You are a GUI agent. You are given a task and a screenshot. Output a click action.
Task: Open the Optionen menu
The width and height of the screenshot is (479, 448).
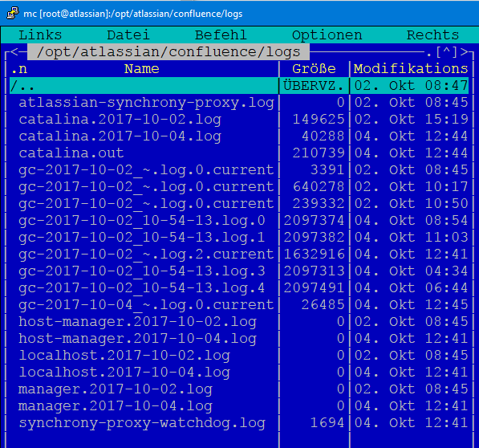(327, 35)
